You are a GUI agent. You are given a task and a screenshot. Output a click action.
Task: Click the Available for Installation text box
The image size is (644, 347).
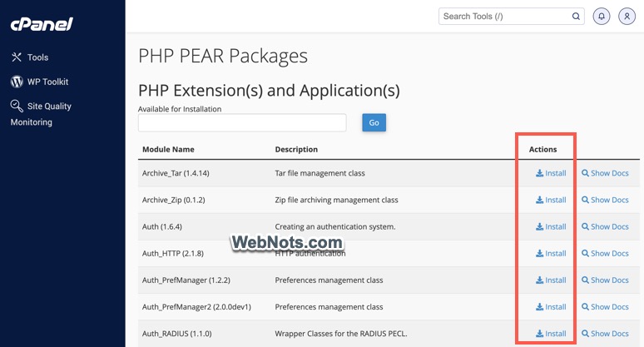pos(242,123)
